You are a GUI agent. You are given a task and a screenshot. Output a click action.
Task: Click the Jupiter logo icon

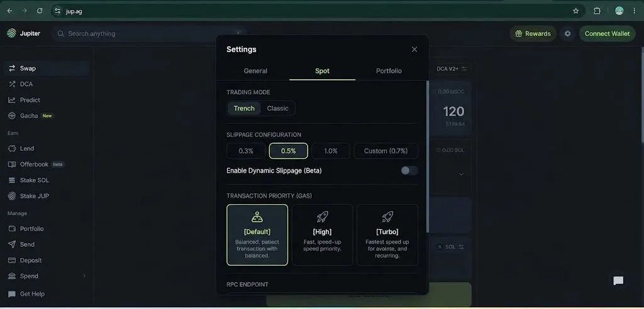pyautogui.click(x=11, y=33)
